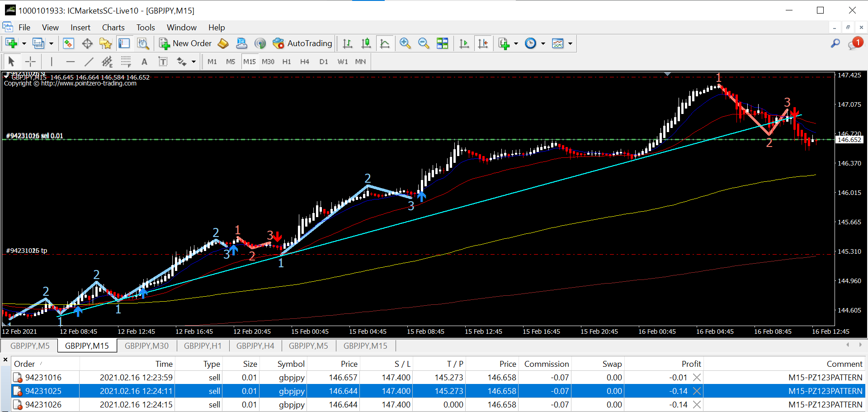The height and width of the screenshot is (412, 868).
Task: Toggle chart shift icon
Action: click(483, 43)
